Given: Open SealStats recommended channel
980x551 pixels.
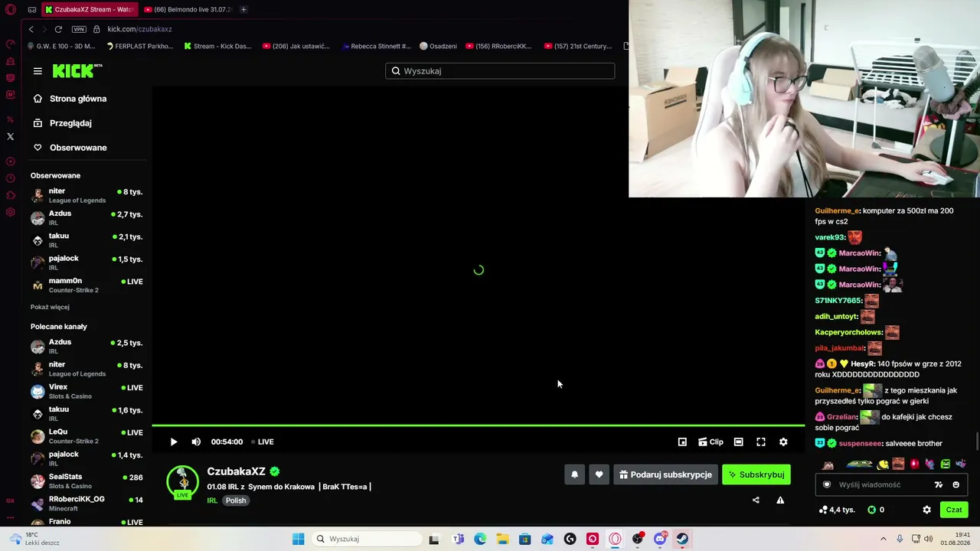Looking at the screenshot, I should [x=87, y=481].
